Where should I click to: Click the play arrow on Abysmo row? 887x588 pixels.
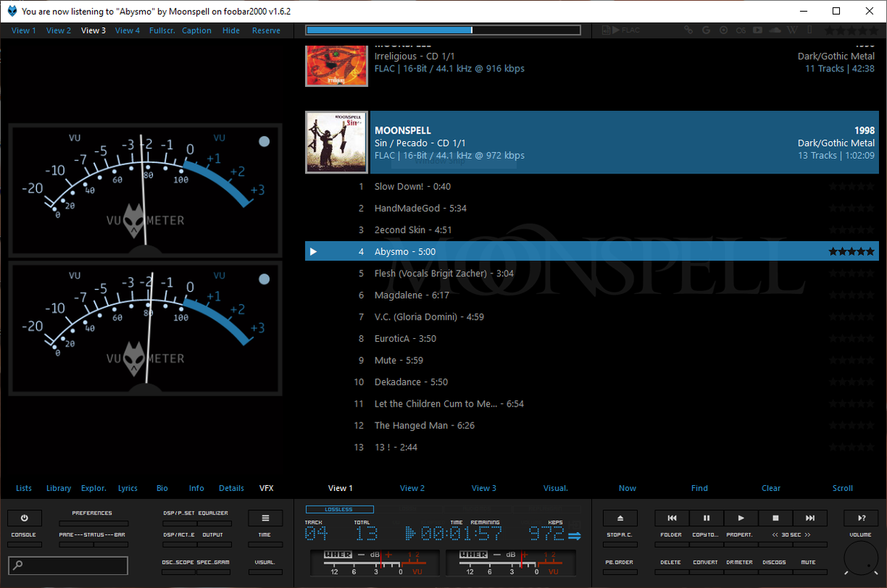tap(313, 251)
